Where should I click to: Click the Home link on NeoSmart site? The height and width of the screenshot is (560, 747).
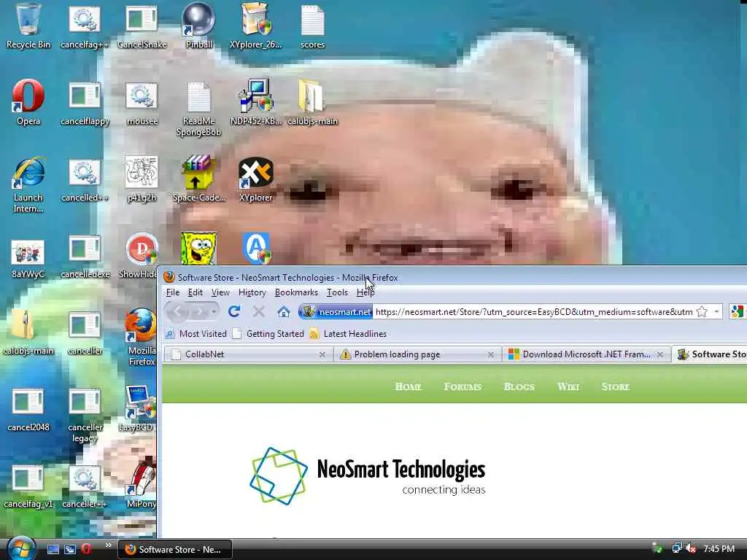pos(409,386)
